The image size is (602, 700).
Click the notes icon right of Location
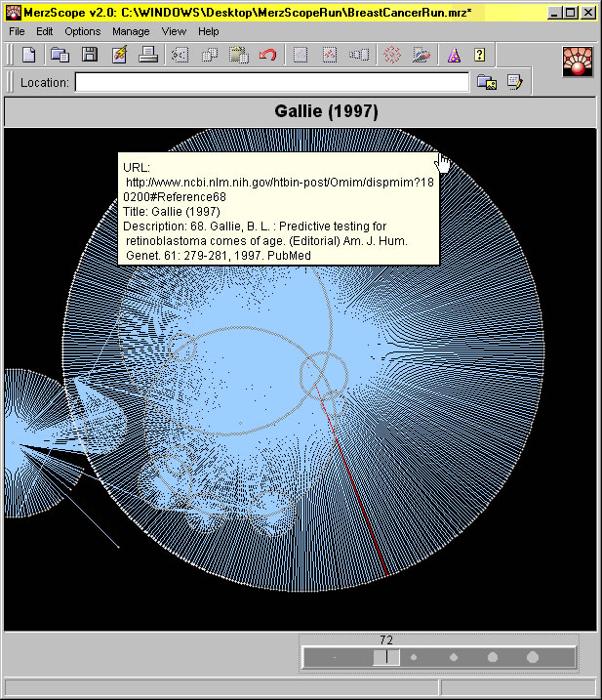pyautogui.click(x=513, y=83)
